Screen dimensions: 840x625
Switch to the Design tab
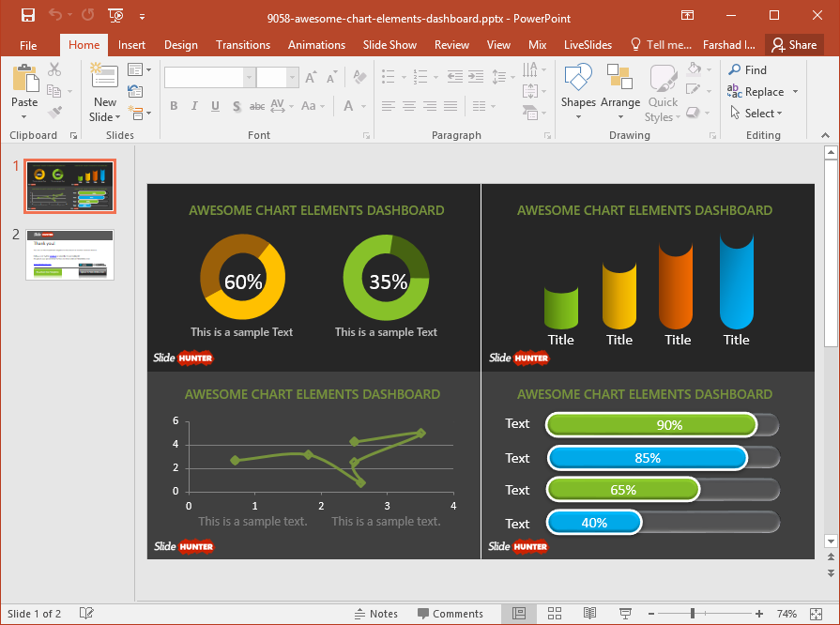tap(180, 44)
